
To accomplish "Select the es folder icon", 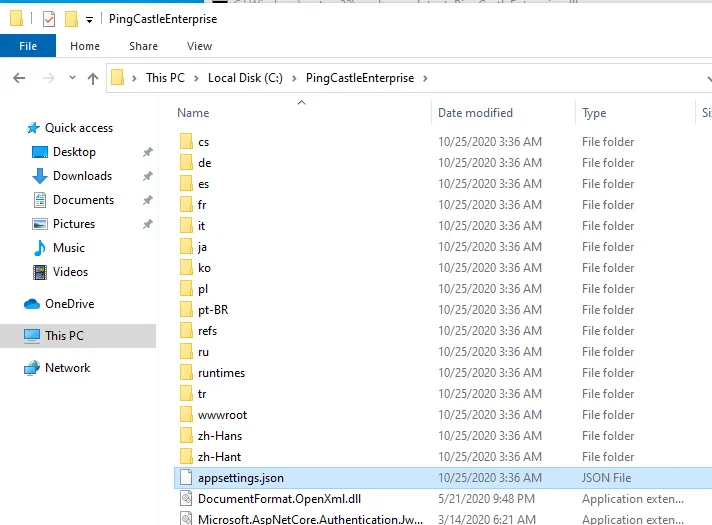I will tap(186, 183).
